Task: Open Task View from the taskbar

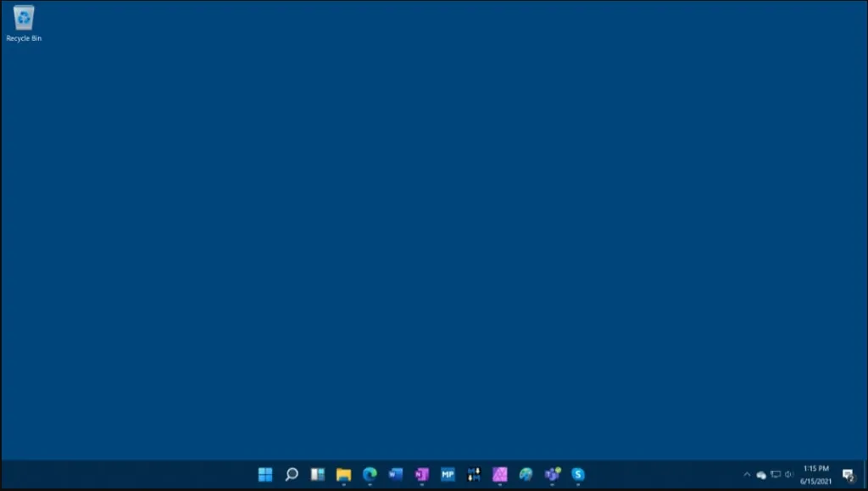Action: click(x=316, y=475)
